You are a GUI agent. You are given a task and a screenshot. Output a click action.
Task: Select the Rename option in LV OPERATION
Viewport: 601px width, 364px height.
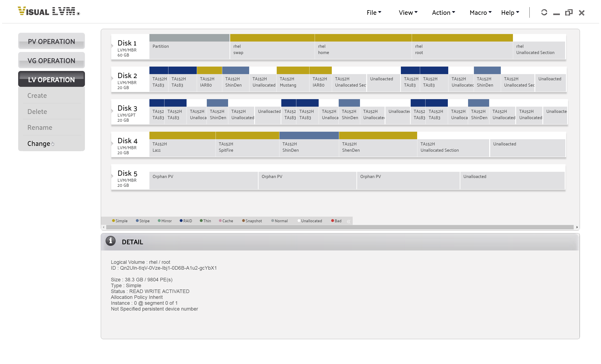coord(39,128)
